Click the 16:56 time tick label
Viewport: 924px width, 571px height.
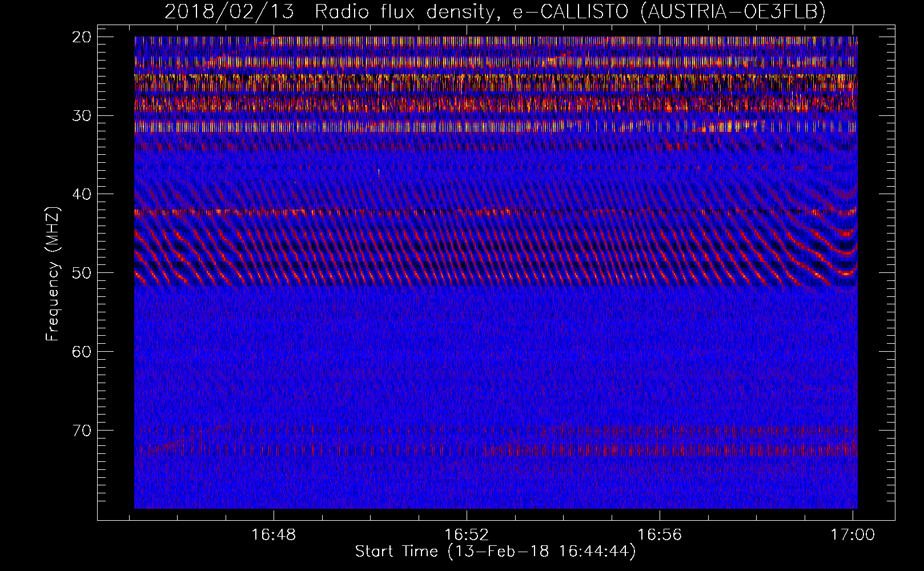660,535
